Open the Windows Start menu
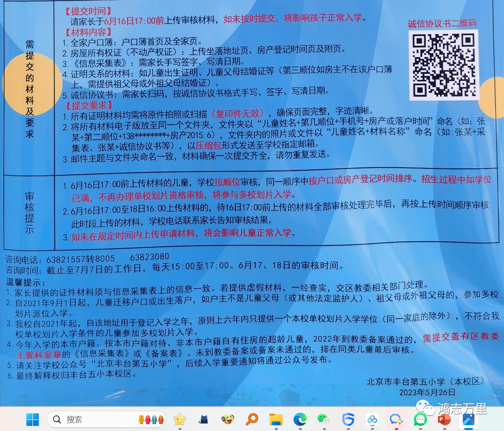504x431 pixels. tap(32, 420)
